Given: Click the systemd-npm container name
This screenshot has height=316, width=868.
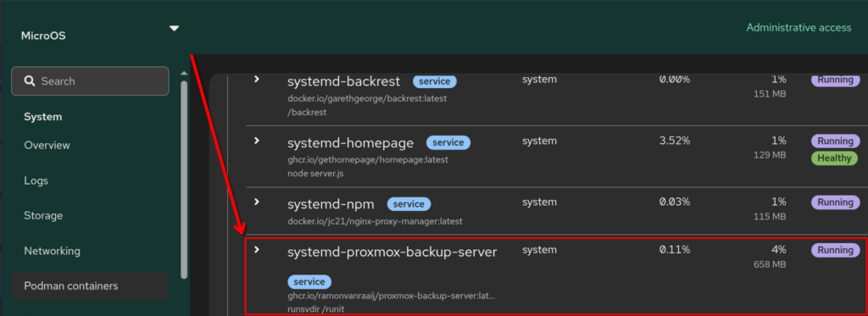Looking at the screenshot, I should (x=331, y=204).
